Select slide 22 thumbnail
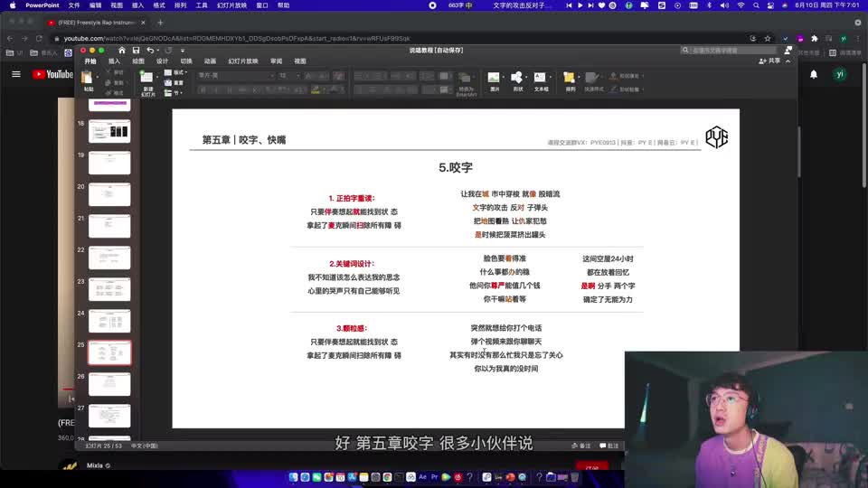Viewport: 868px width, 488px height. point(109,258)
